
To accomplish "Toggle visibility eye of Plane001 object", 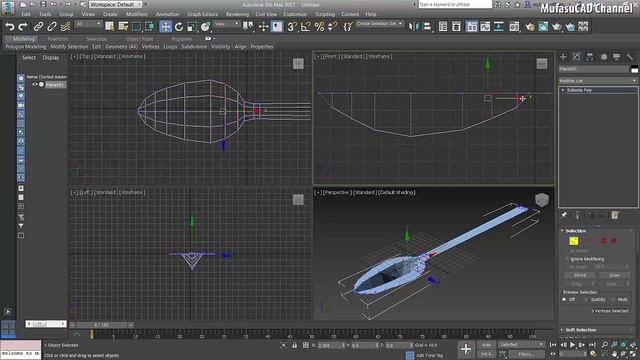I will (x=35, y=85).
